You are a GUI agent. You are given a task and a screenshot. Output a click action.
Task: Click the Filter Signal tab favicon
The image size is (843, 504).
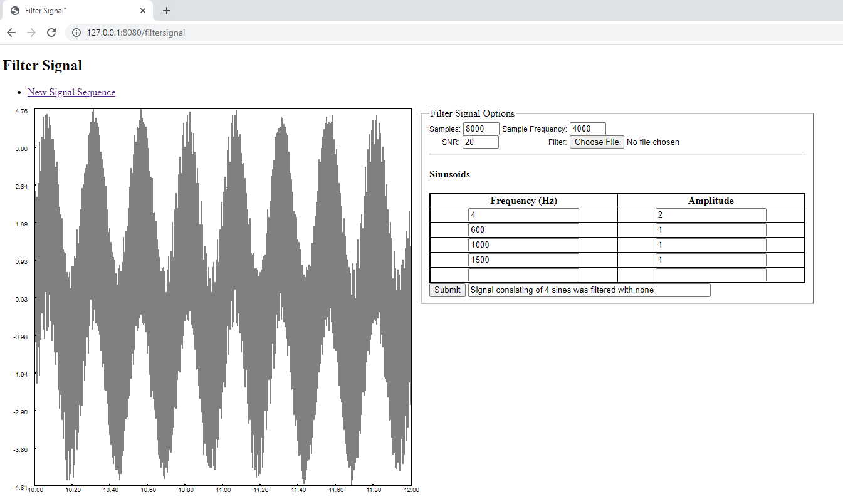14,11
